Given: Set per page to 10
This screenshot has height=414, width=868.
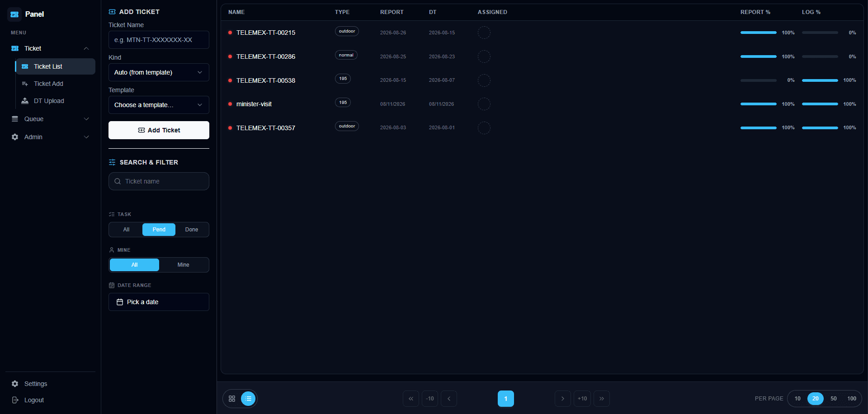Looking at the screenshot, I should pos(797,399).
